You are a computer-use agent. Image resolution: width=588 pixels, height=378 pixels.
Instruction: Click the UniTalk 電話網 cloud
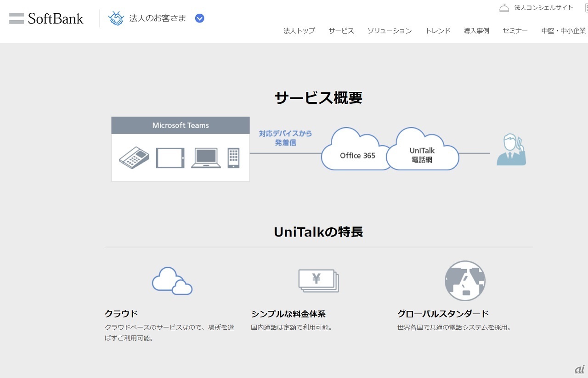[x=422, y=152]
